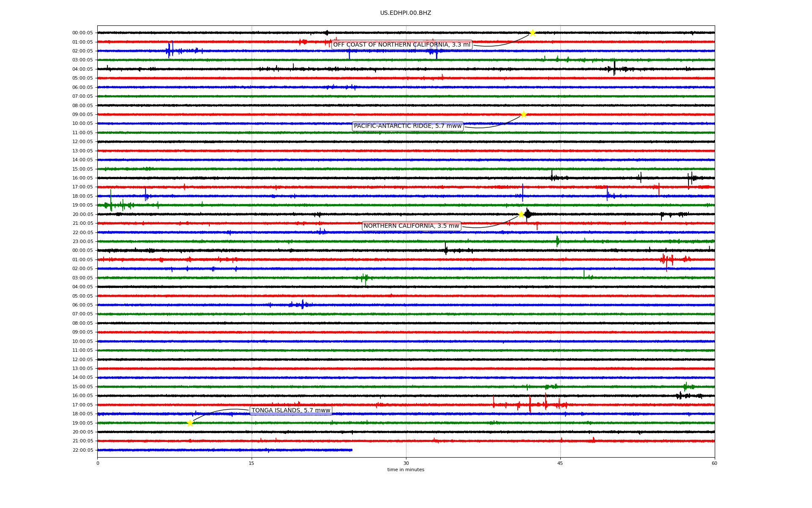Screen dimensions: 812x508
Task: Click the 45 tick label on x-axis
Action: click(560, 463)
